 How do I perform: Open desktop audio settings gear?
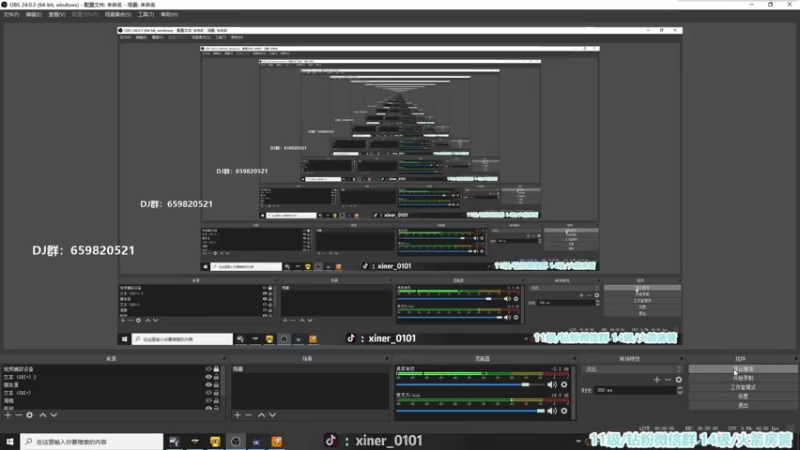[564, 385]
